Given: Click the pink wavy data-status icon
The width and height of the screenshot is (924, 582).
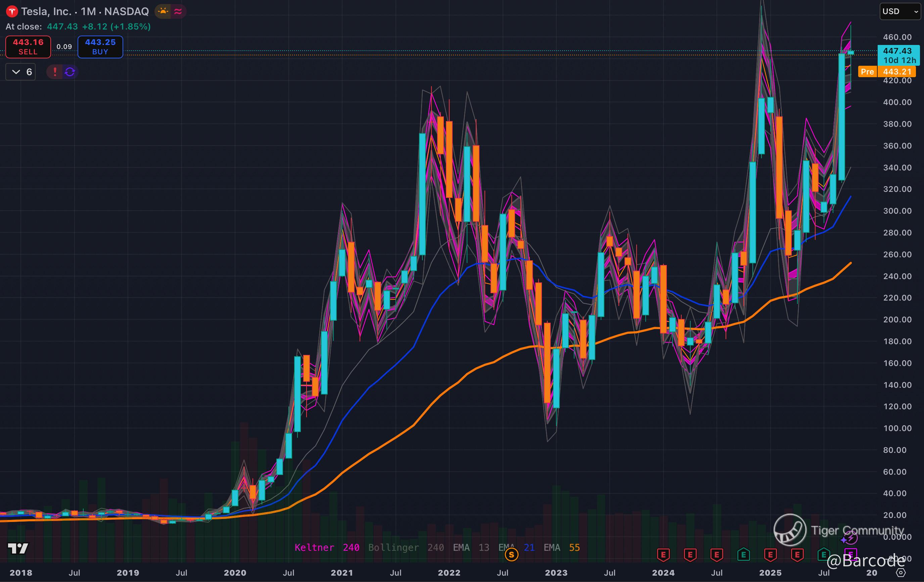Looking at the screenshot, I should (x=178, y=11).
